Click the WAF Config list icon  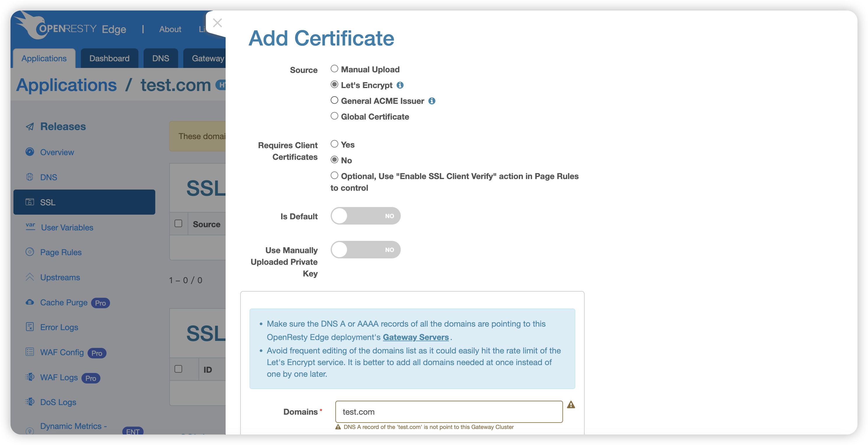coord(30,352)
